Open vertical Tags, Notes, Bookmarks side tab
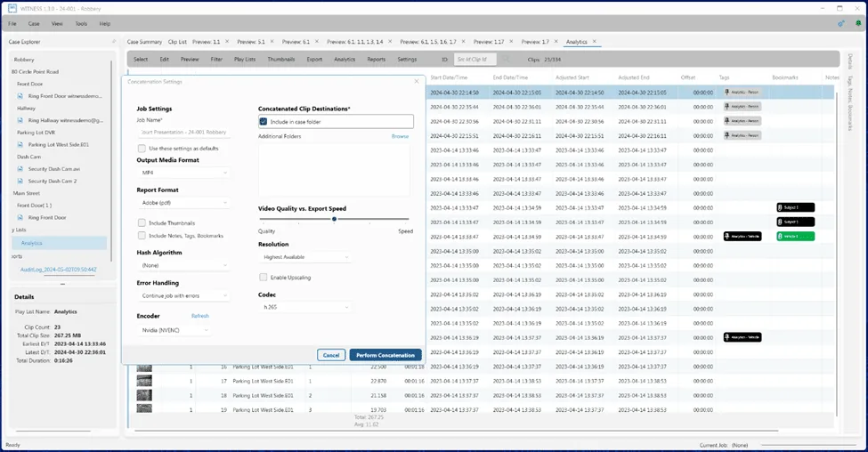This screenshot has width=868, height=452. [x=850, y=102]
